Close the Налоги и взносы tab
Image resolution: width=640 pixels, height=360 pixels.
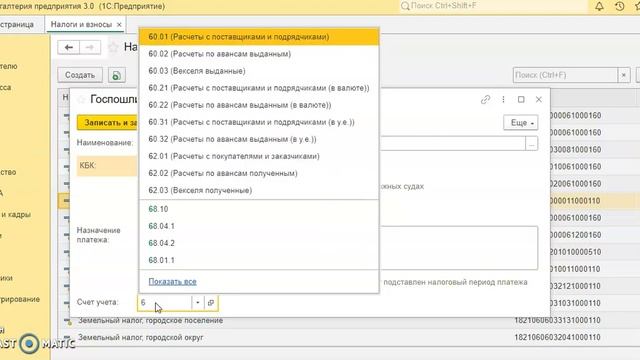tap(119, 25)
